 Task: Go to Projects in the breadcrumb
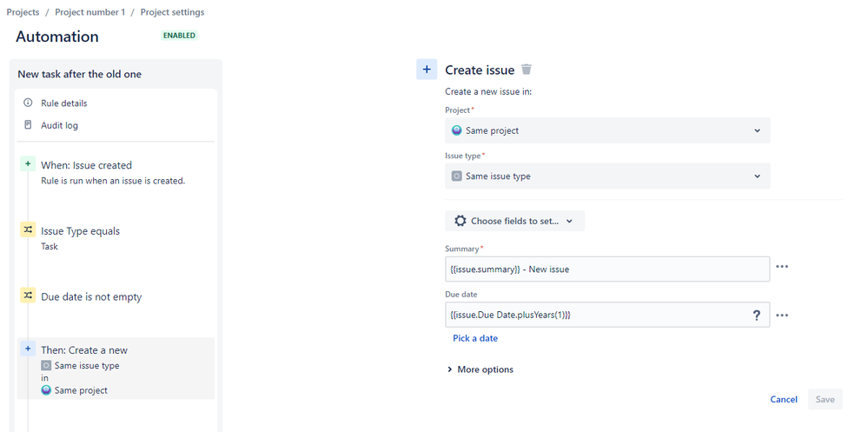click(x=23, y=12)
